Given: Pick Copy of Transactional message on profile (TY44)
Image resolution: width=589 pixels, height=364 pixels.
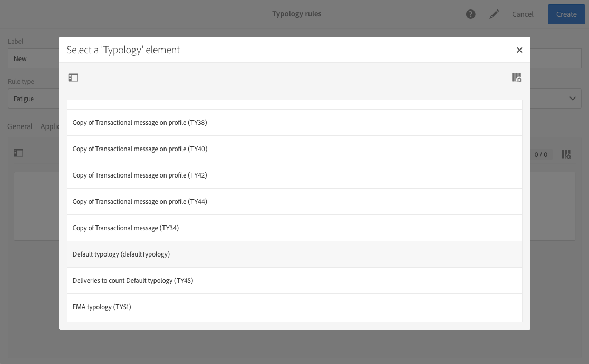Looking at the screenshot, I should 294,202.
